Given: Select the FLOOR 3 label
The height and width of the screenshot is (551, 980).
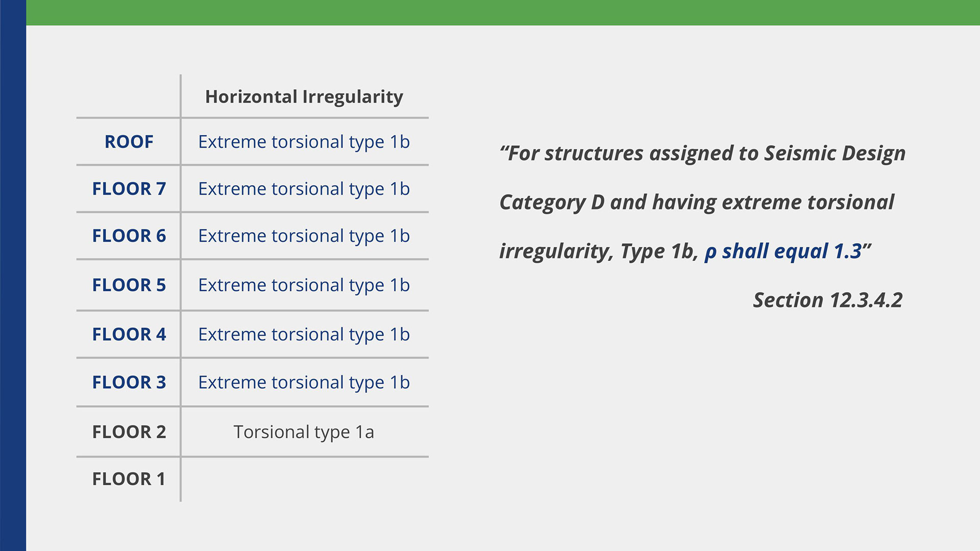Looking at the screenshot, I should [129, 382].
